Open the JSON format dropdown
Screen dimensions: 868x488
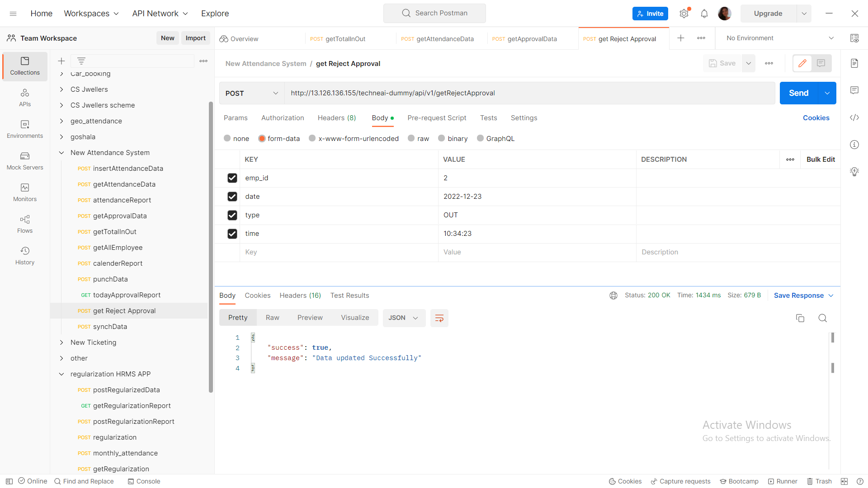pyautogui.click(x=404, y=318)
